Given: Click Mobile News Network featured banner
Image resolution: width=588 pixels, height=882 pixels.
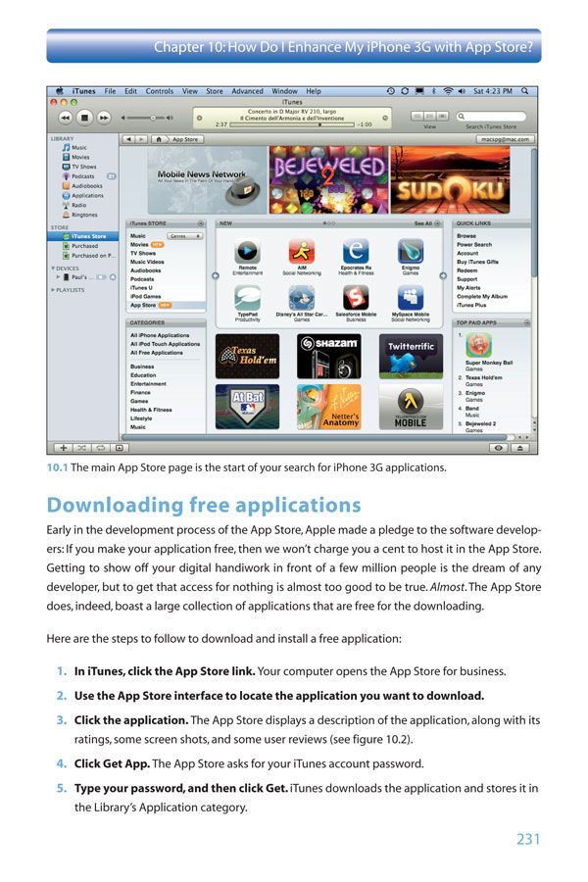Looking at the screenshot, I should coord(207,180).
